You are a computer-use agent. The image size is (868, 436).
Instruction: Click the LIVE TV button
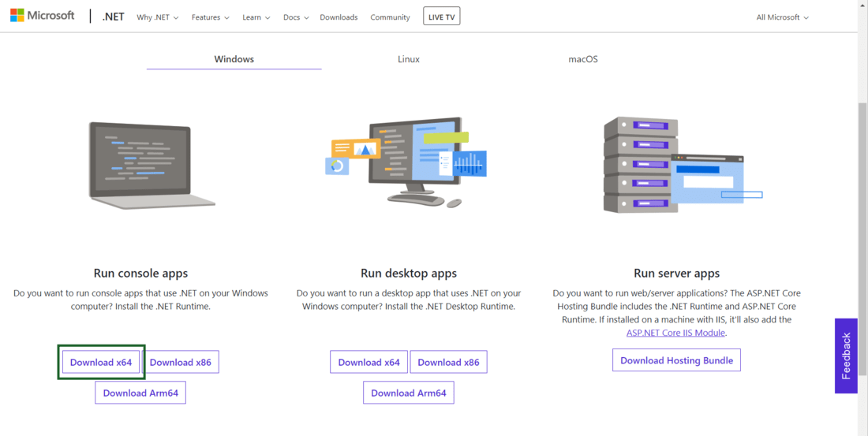[x=441, y=17]
